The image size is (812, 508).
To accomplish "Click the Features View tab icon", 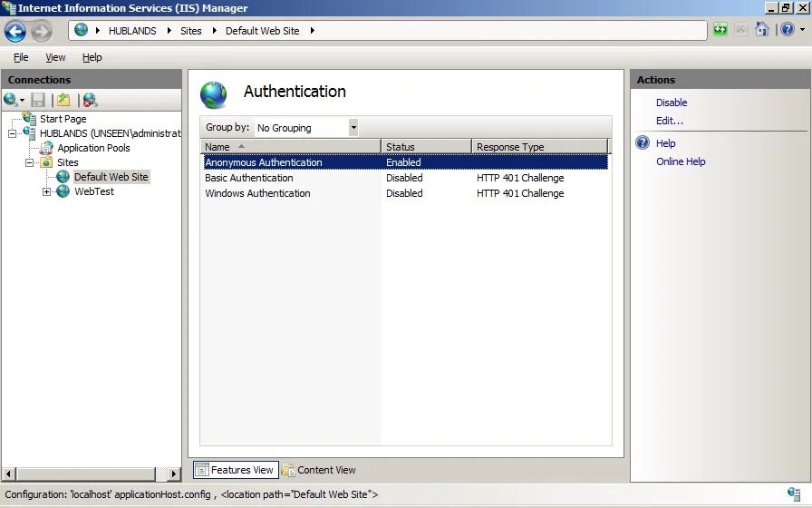I will 202,470.
